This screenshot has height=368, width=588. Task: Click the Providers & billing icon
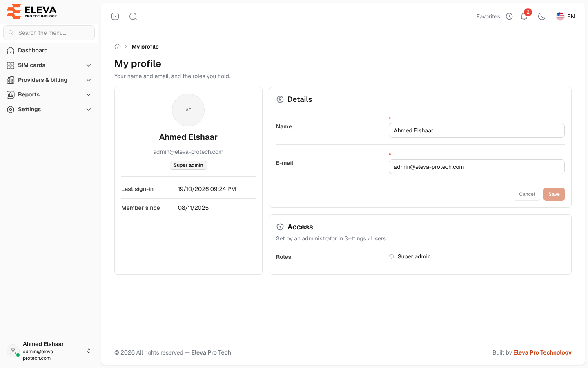click(x=11, y=80)
